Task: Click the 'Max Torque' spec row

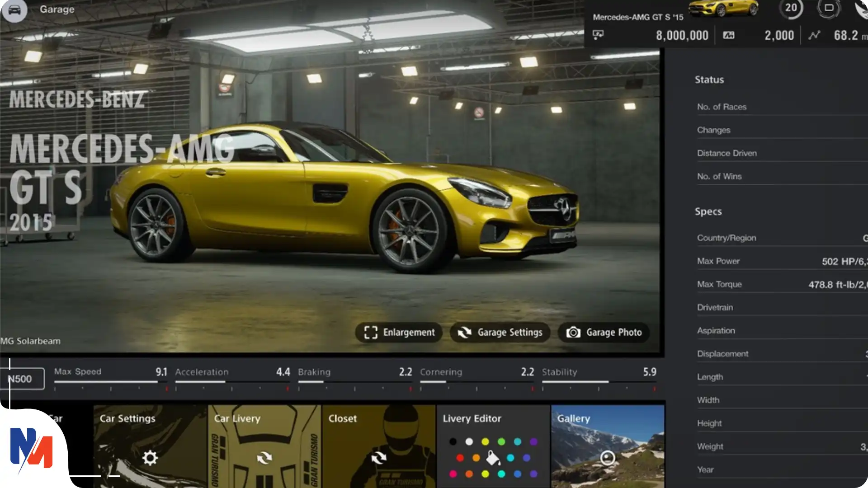Action: coord(782,284)
